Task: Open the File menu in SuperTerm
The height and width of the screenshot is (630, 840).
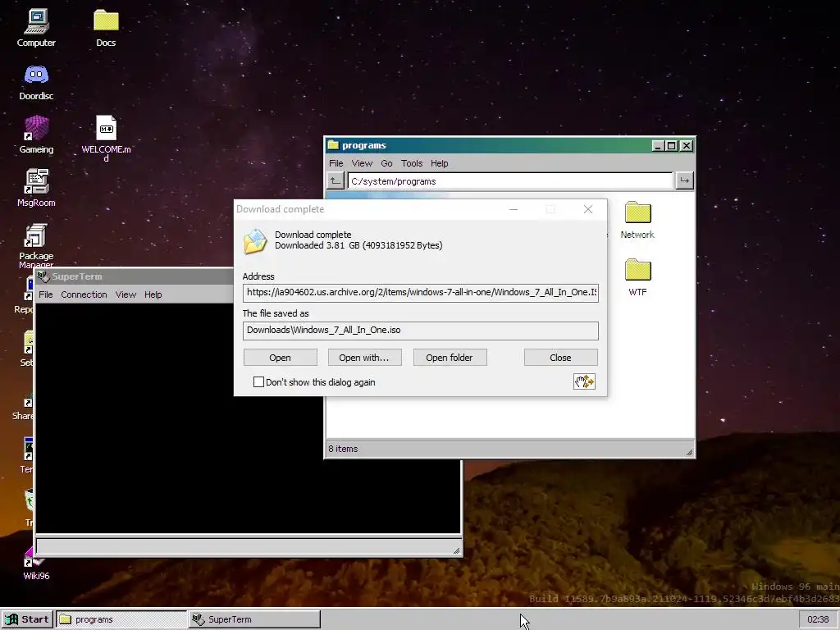Action: pos(46,294)
